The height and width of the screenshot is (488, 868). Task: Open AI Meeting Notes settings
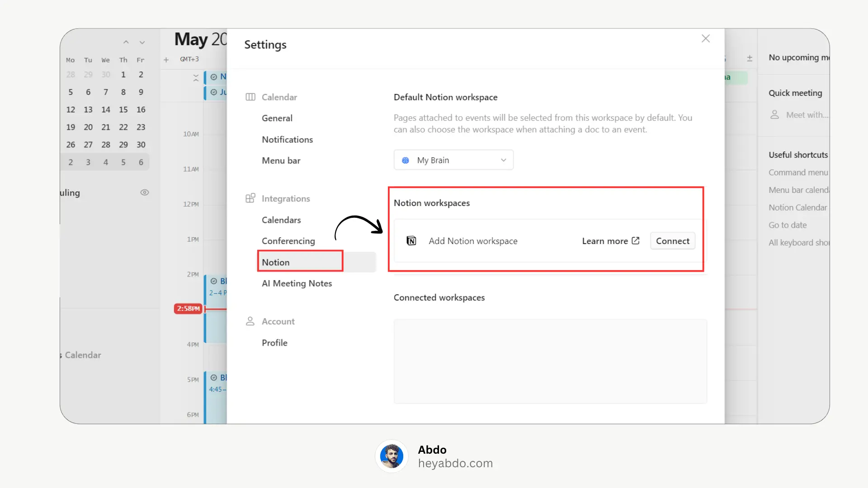[297, 283]
